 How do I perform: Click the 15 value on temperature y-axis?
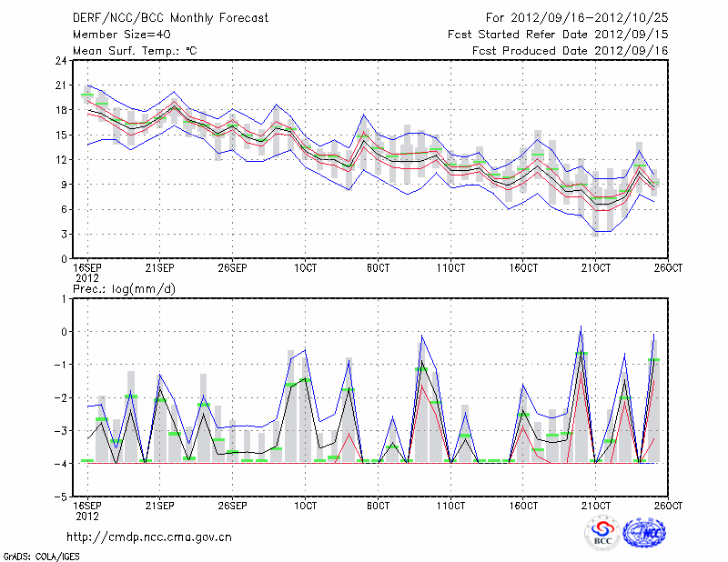point(60,135)
